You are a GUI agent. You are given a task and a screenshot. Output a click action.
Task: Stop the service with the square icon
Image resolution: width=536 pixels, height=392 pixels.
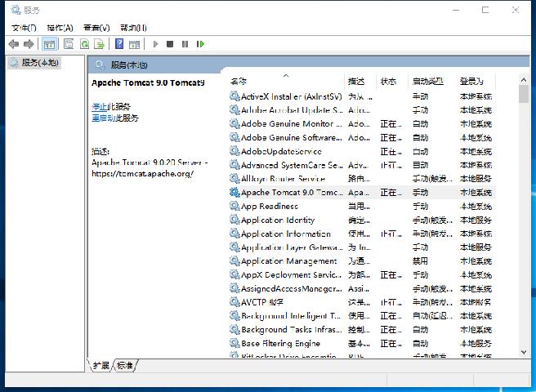(x=170, y=44)
